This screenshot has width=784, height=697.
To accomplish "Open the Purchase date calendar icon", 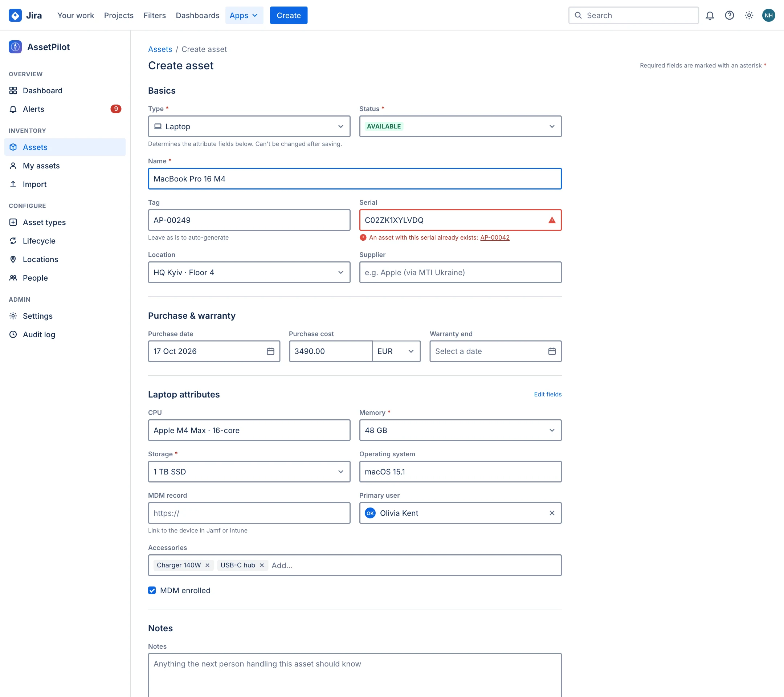I will tap(270, 351).
